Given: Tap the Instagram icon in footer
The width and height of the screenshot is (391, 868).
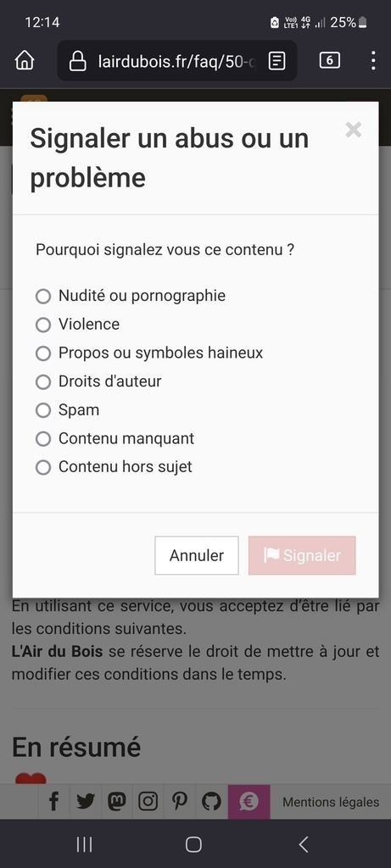Looking at the screenshot, I should 148,801.
